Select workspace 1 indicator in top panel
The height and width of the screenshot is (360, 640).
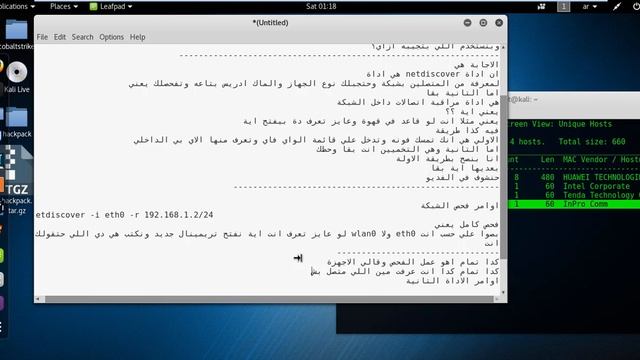point(564,6)
